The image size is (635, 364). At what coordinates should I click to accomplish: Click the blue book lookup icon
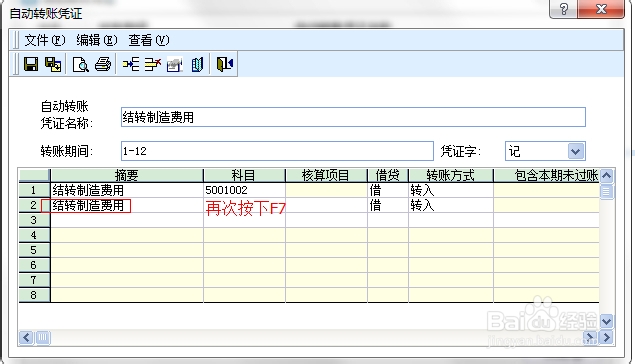pyautogui.click(x=197, y=64)
